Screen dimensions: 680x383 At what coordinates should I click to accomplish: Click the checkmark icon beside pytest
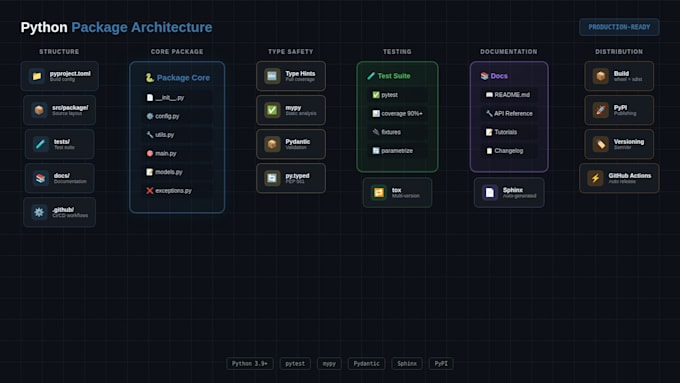(376, 95)
